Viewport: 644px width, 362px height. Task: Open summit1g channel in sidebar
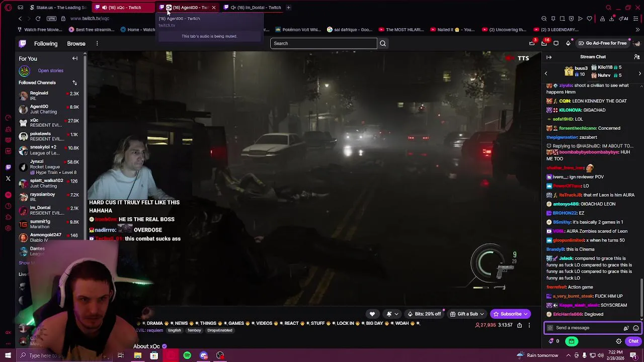[x=49, y=224]
